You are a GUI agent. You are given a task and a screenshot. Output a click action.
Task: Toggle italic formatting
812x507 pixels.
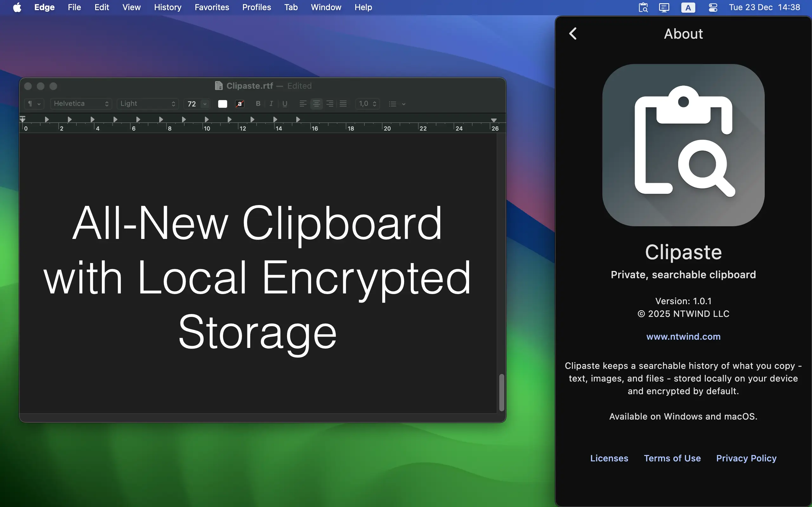click(x=271, y=104)
